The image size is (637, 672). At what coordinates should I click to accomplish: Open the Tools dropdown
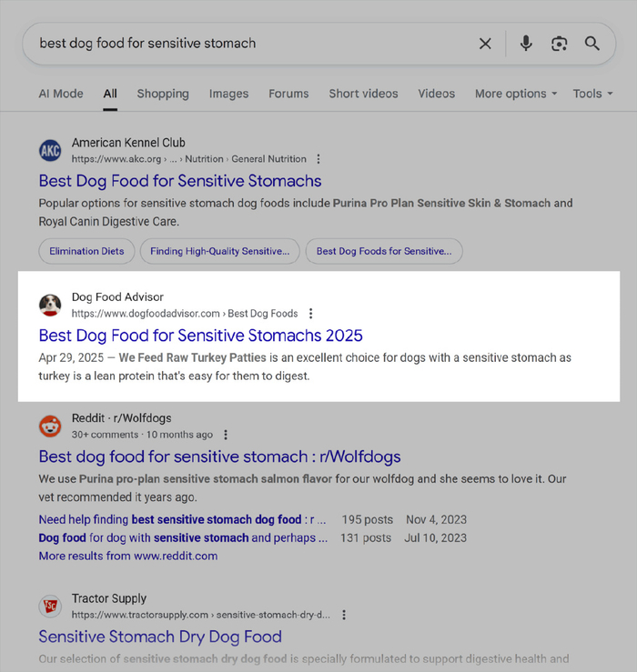click(x=592, y=94)
